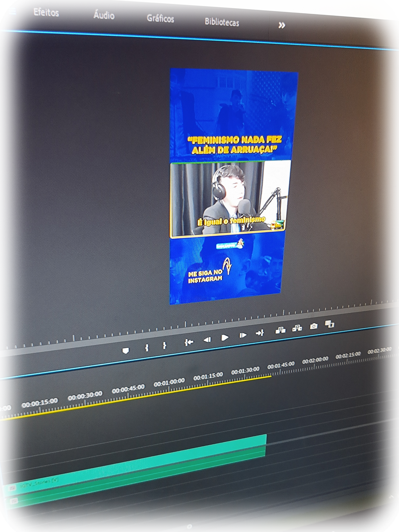
Task: Open the Comparison View icon
Action: [x=329, y=324]
